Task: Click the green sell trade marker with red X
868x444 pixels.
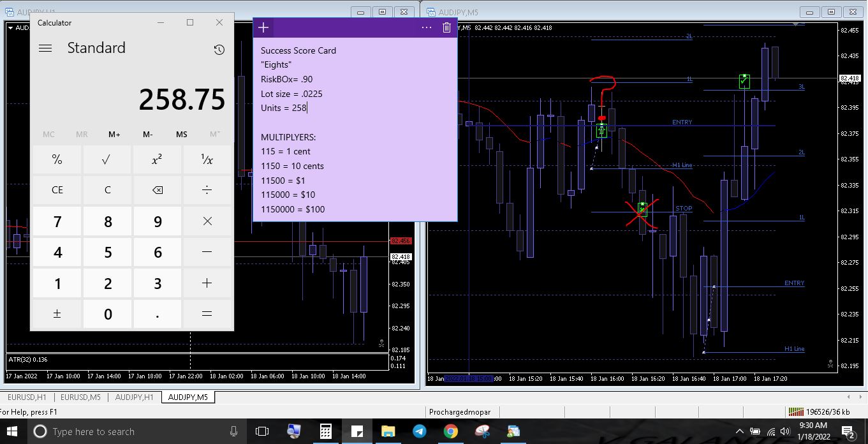Action: click(642, 209)
